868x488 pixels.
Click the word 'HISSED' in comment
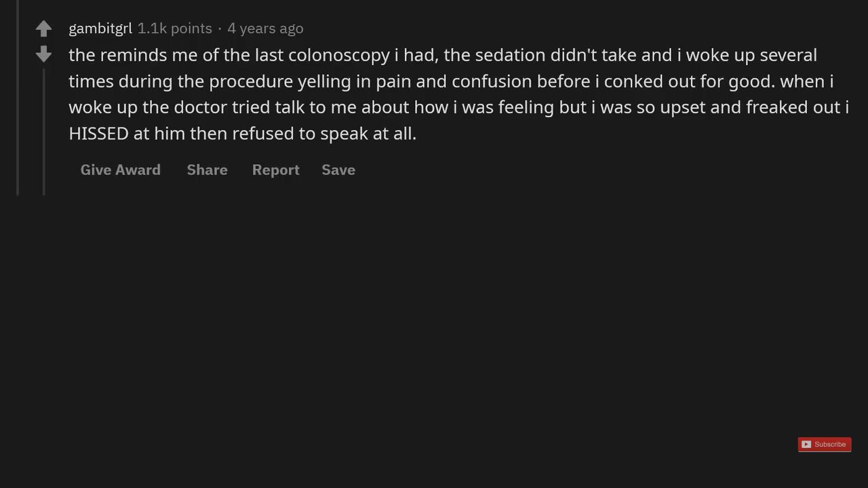tap(99, 134)
